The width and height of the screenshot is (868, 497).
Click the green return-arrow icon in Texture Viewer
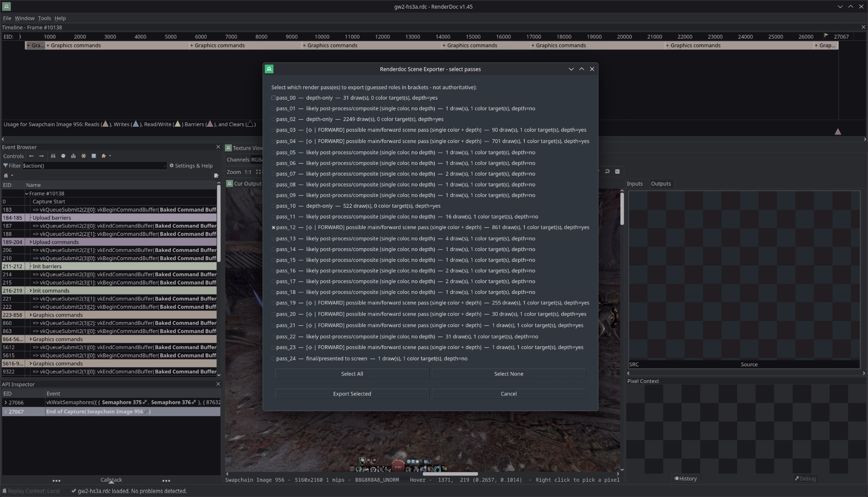[x=607, y=172]
